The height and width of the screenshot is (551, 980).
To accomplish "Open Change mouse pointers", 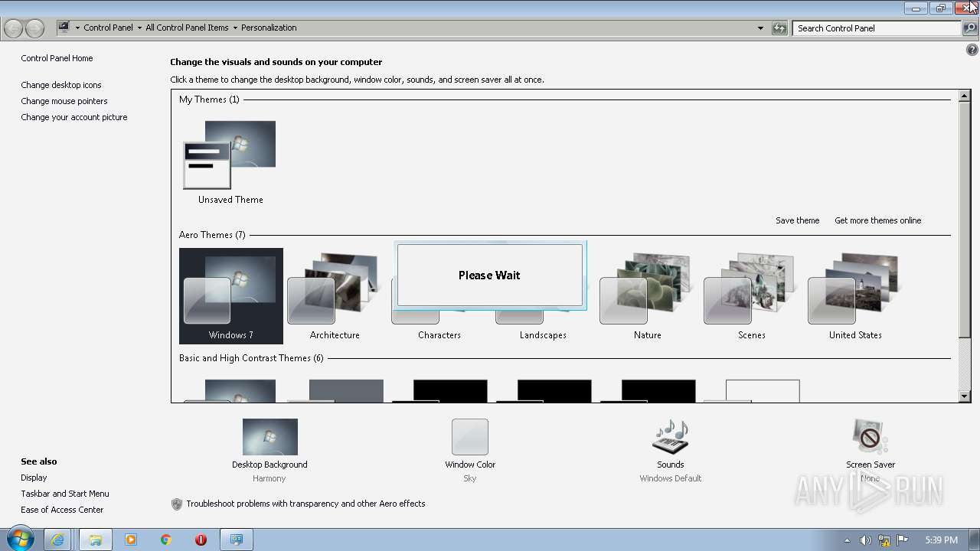I will [x=64, y=101].
